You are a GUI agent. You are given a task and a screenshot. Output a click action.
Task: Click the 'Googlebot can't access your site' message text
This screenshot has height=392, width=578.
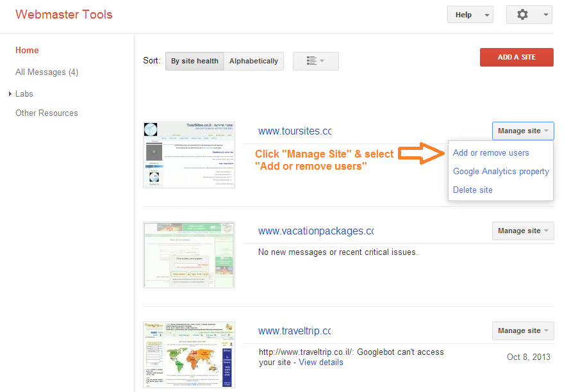[351, 357]
